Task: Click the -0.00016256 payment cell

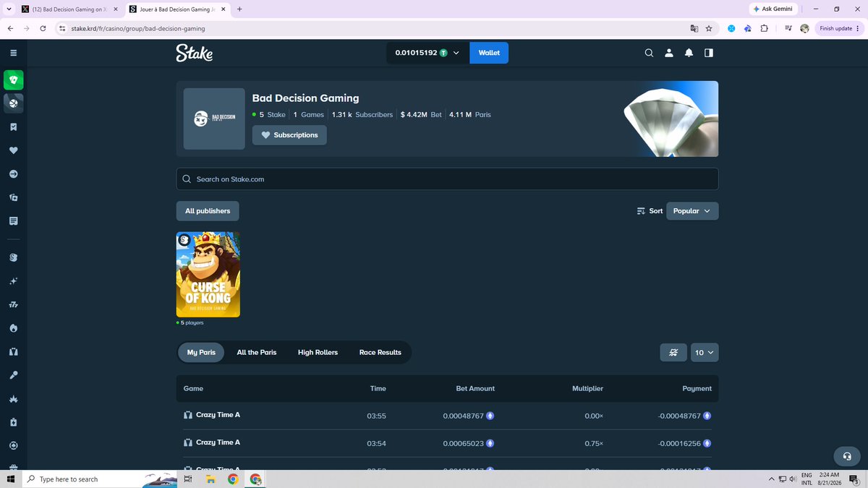Action: coord(684,443)
